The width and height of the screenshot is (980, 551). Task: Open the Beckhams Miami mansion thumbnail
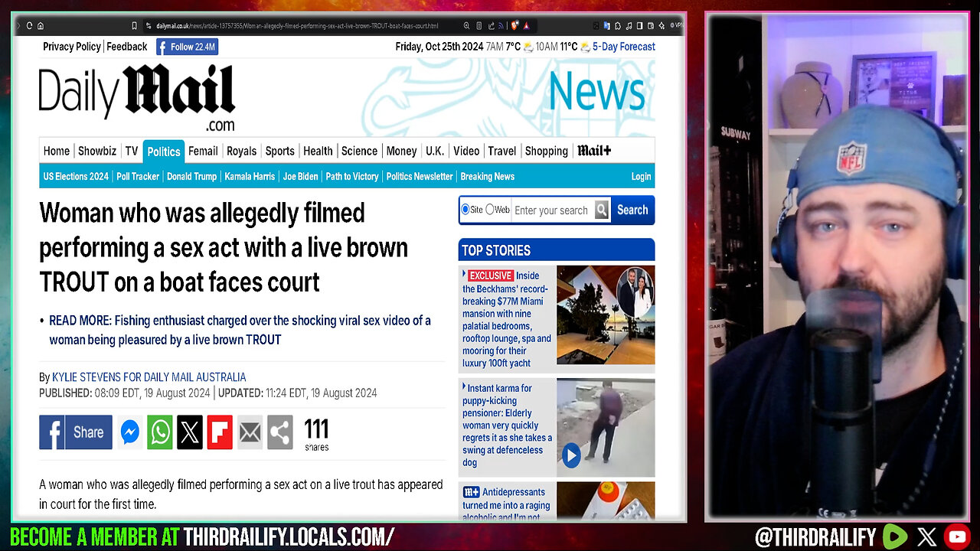tap(606, 315)
